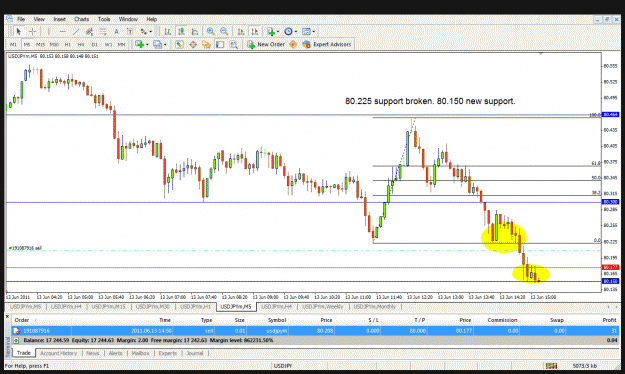Click the 80.150 price label on axis
Screen dimensions: 625x374
pos(610,281)
